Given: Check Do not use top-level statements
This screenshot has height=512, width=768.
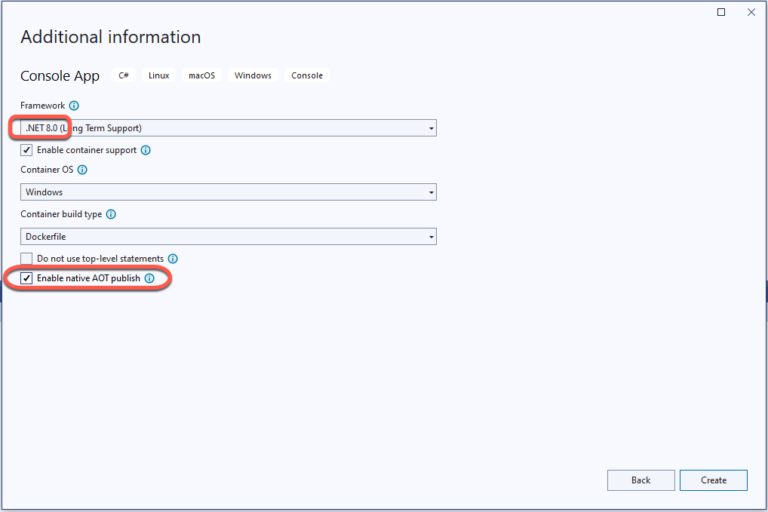Looking at the screenshot, I should click(x=27, y=258).
